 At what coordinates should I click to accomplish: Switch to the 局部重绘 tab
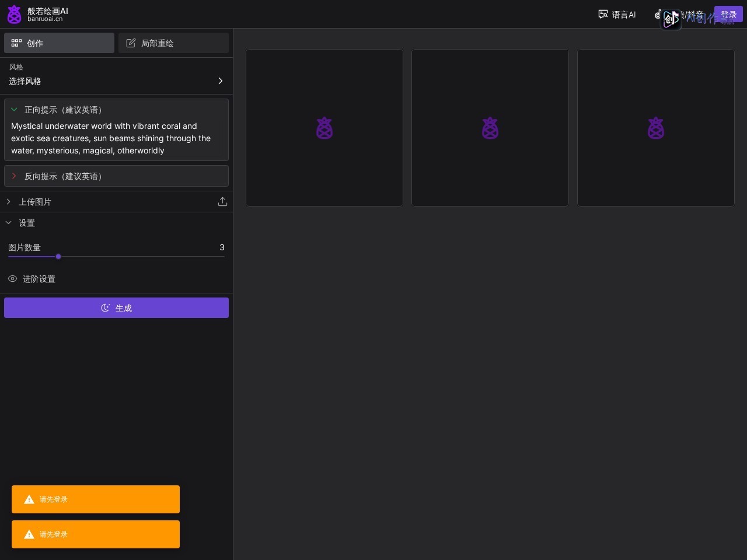pos(173,43)
